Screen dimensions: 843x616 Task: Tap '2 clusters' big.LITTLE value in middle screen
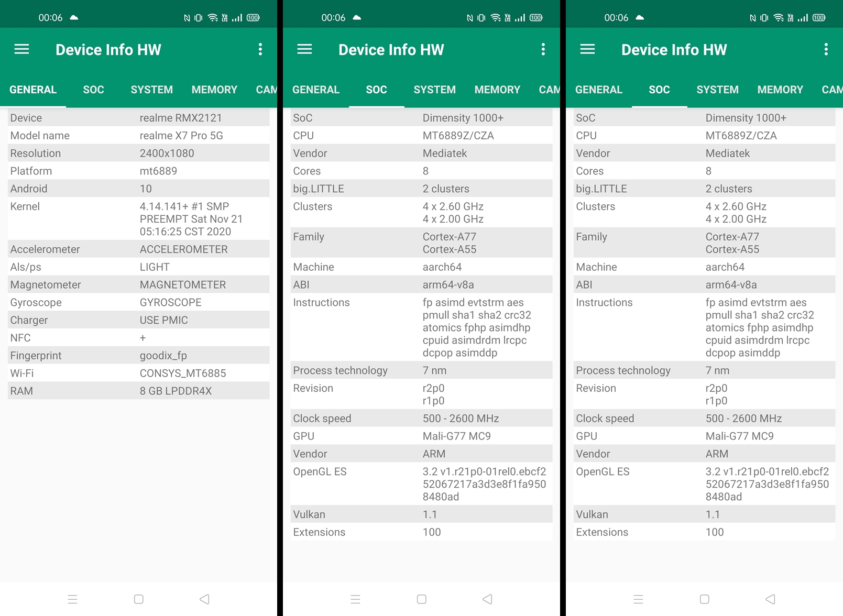pyautogui.click(x=446, y=189)
